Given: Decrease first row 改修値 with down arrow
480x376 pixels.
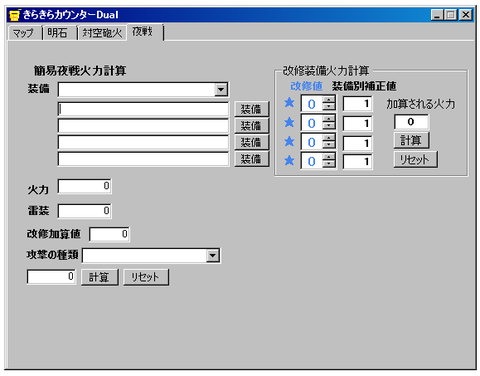Looking at the screenshot, I should click(329, 107).
